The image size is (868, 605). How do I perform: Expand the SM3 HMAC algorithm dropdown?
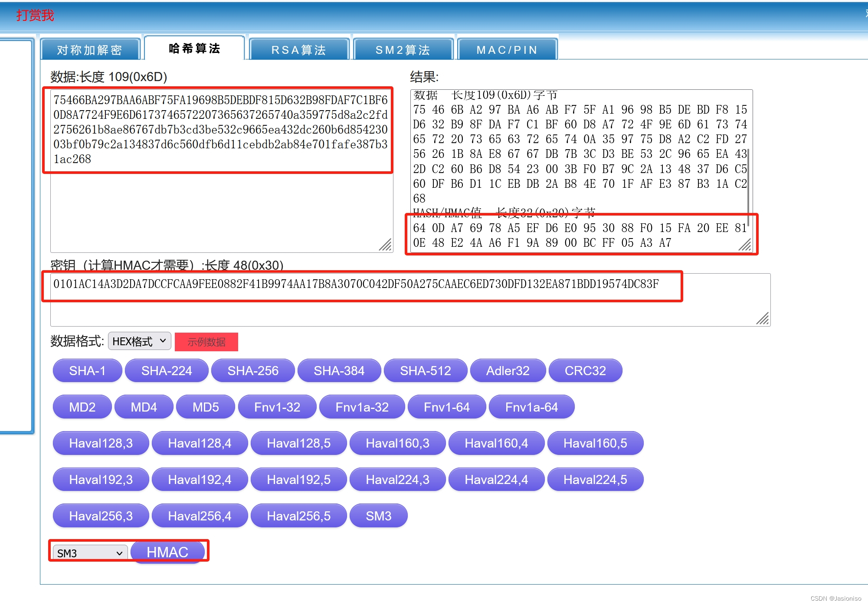click(90, 553)
